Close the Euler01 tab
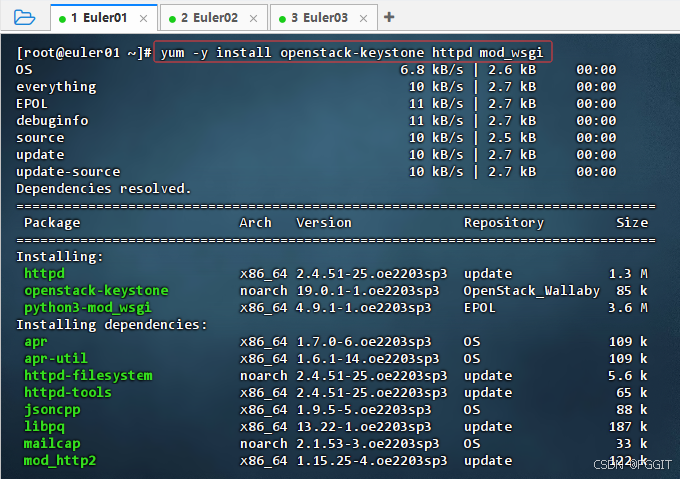The image size is (680, 479). point(144,19)
